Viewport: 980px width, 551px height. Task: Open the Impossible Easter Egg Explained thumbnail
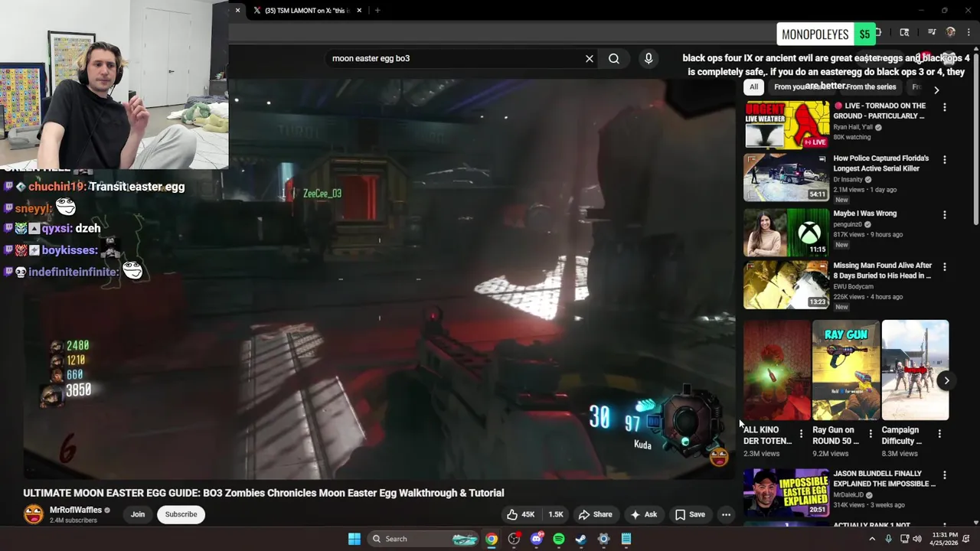click(786, 492)
